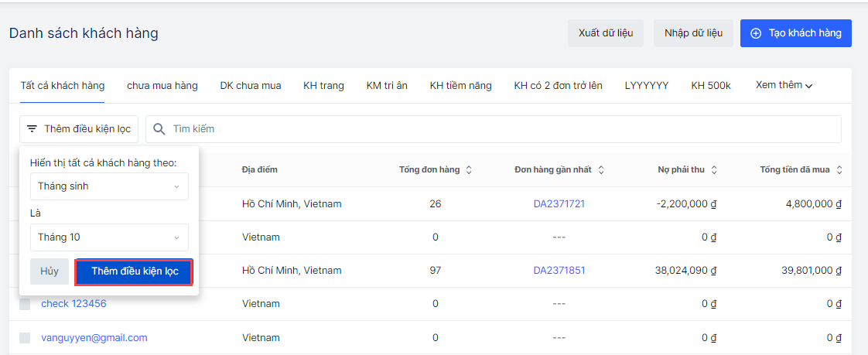The height and width of the screenshot is (355, 868).
Task: Open the Tháng 10 month dropdown
Action: point(109,237)
